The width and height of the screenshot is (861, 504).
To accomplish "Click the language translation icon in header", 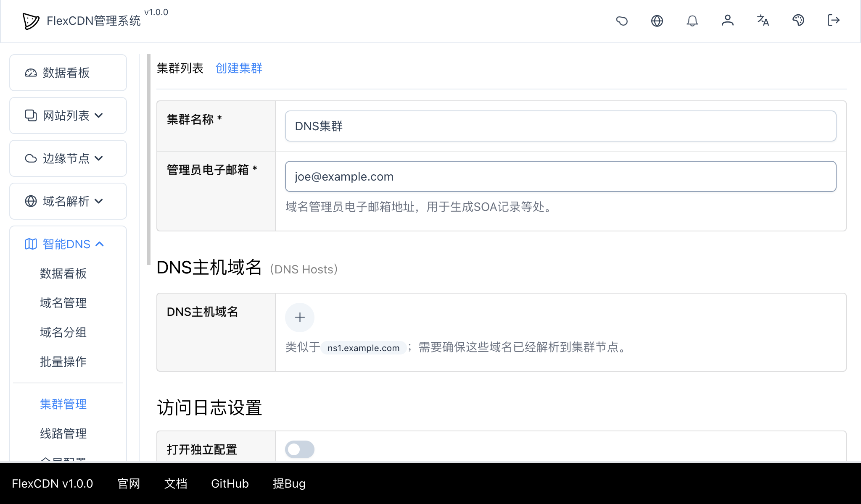I will click(763, 21).
